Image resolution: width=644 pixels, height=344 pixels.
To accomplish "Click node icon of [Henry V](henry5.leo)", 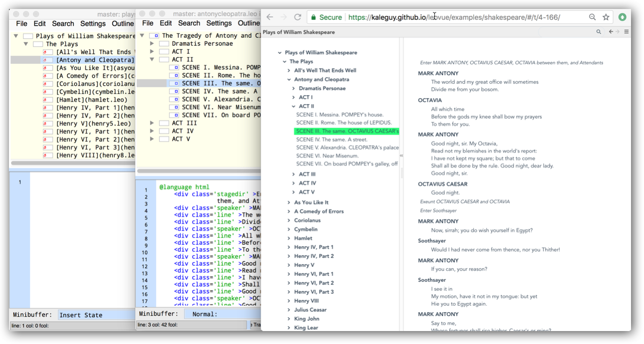I will coord(48,124).
